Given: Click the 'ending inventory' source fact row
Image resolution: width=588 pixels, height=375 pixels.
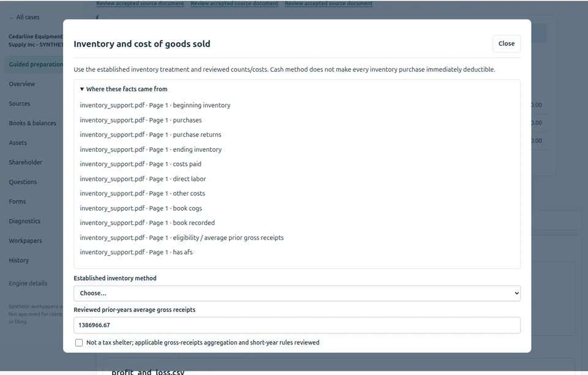Looking at the screenshot, I should pos(151,150).
